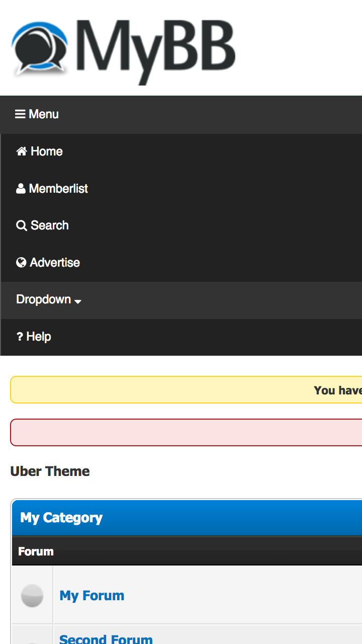This screenshot has height=644, width=362.
Task: Click the Home house icon
Action: point(21,150)
